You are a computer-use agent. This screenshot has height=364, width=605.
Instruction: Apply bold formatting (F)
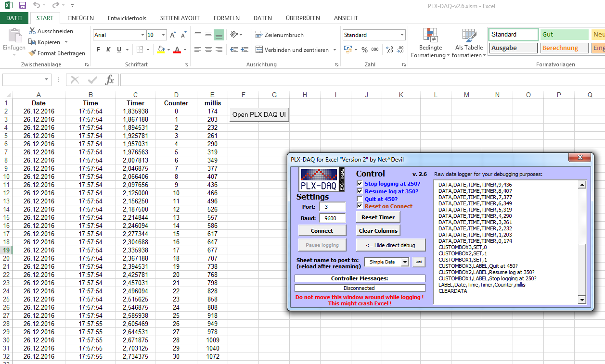pos(98,50)
